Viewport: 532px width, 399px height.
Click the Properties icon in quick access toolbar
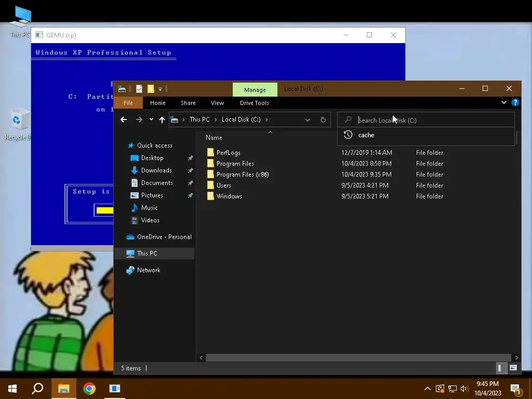point(139,89)
